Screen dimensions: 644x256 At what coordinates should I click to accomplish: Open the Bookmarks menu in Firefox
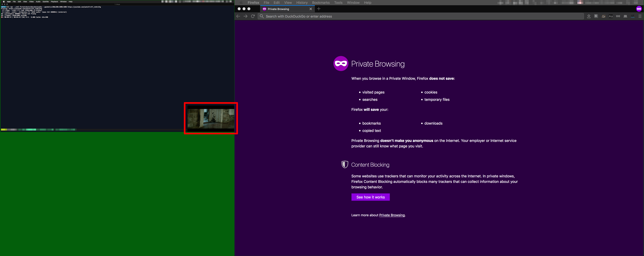(x=321, y=3)
